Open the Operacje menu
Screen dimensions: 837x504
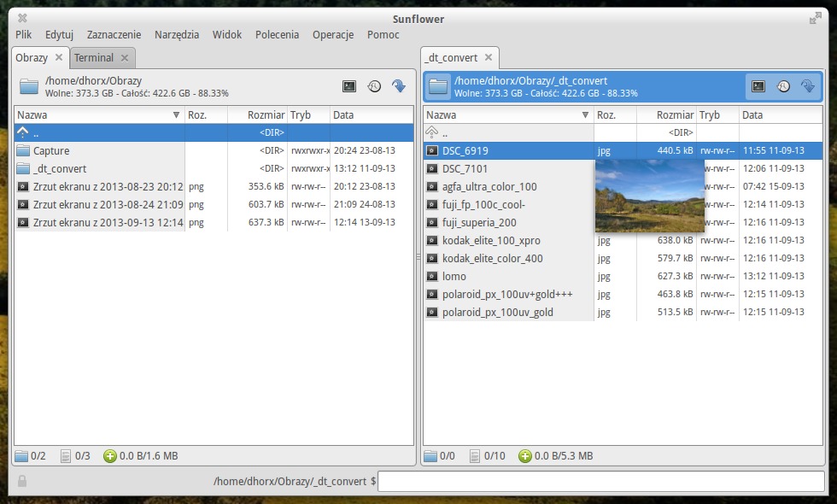click(x=333, y=35)
